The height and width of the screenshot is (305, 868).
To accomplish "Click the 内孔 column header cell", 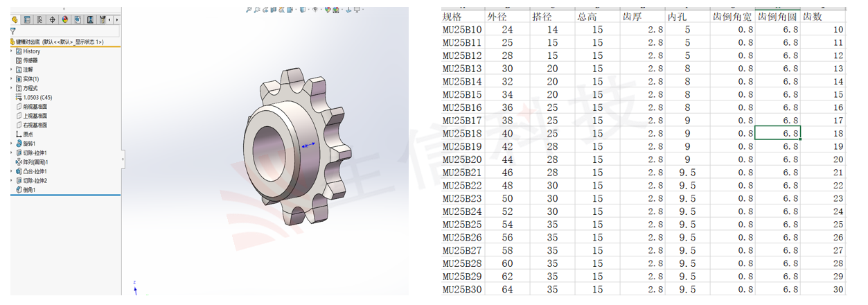I will [x=687, y=17].
